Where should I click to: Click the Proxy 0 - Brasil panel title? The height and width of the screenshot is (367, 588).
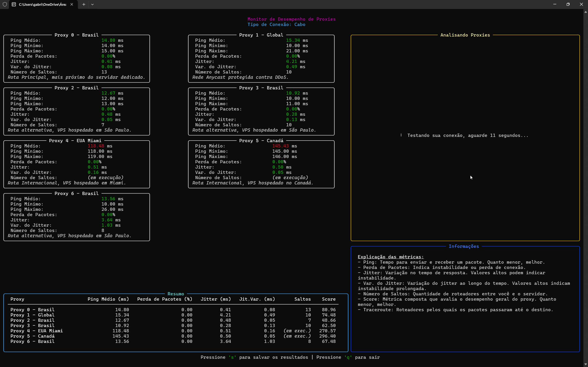(76, 35)
